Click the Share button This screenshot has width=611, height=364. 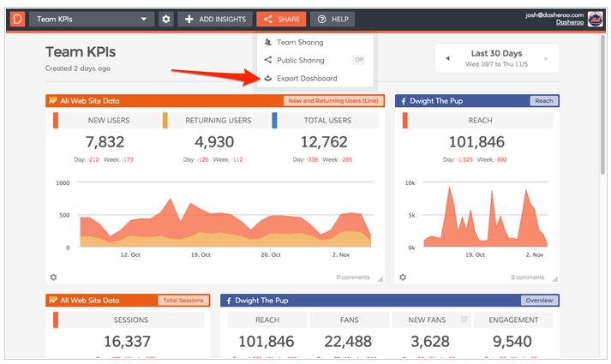click(280, 19)
